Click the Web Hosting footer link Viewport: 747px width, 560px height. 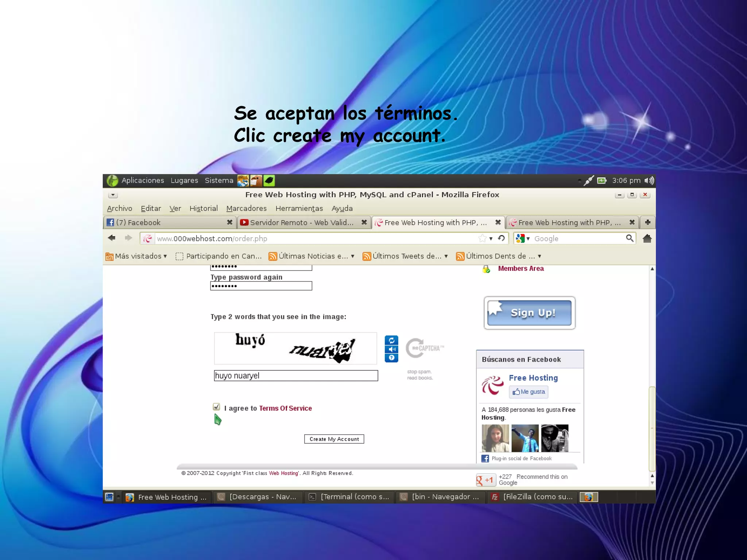coord(283,473)
